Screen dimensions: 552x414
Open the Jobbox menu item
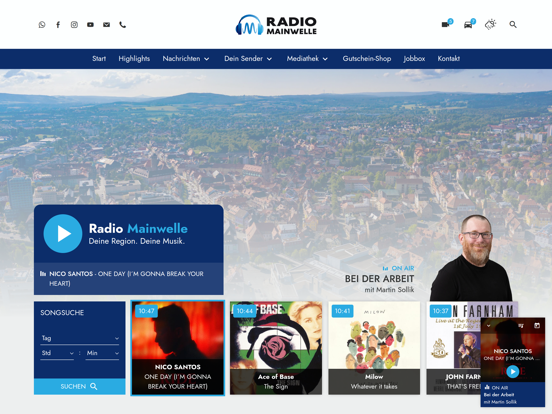tap(414, 59)
